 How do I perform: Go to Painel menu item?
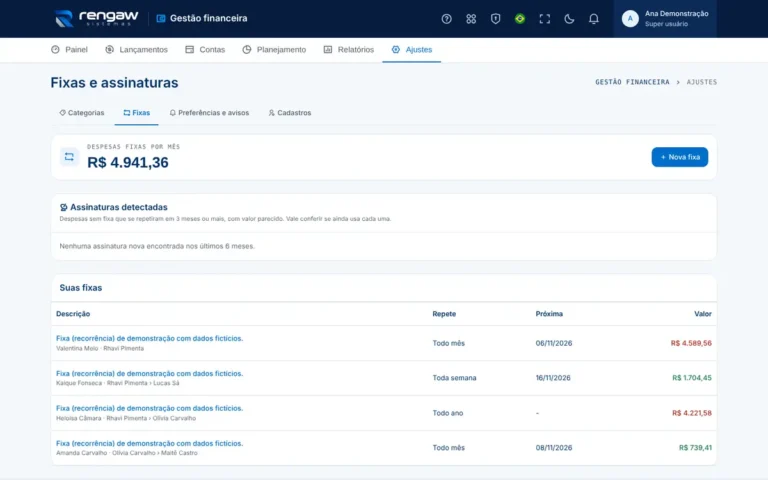69,49
